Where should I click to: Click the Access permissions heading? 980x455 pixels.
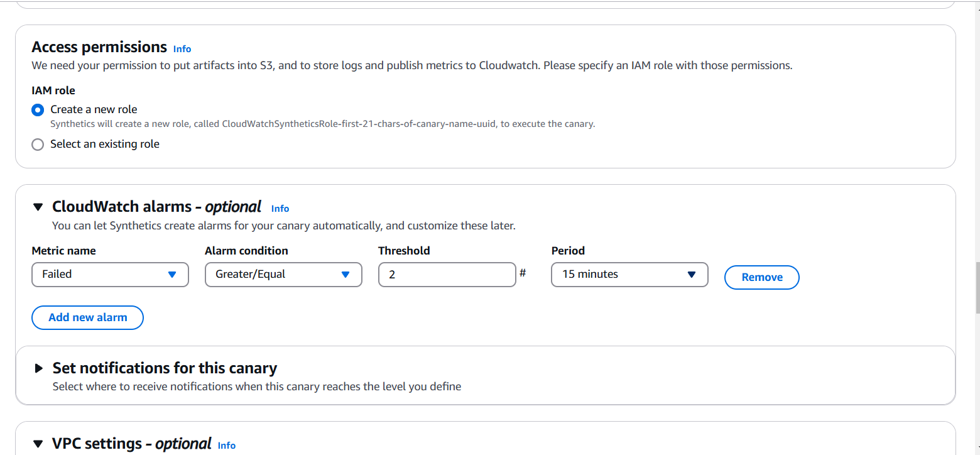99,47
